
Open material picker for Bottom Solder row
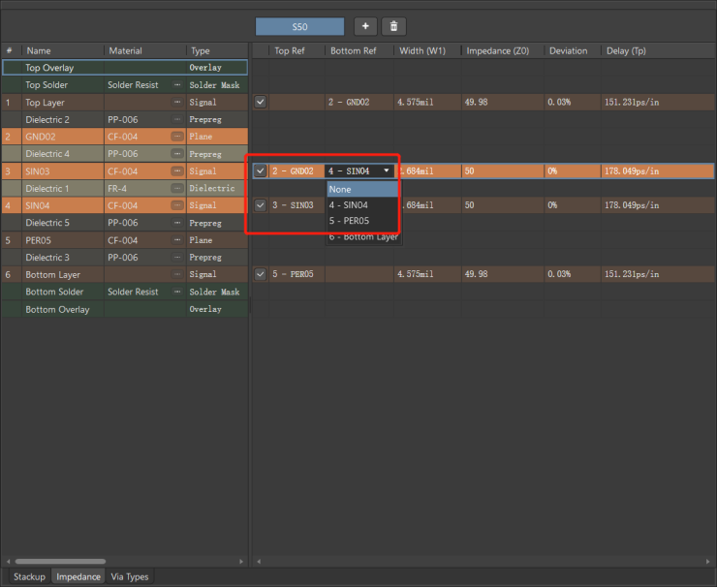point(176,292)
